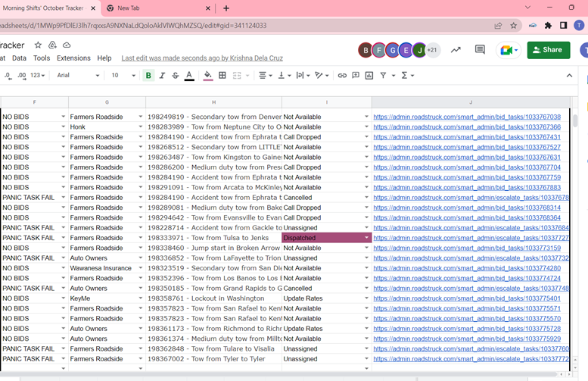Screen dimensions: 588x381
Task: Open bid_tasks/1033767038 link
Action: click(x=467, y=117)
